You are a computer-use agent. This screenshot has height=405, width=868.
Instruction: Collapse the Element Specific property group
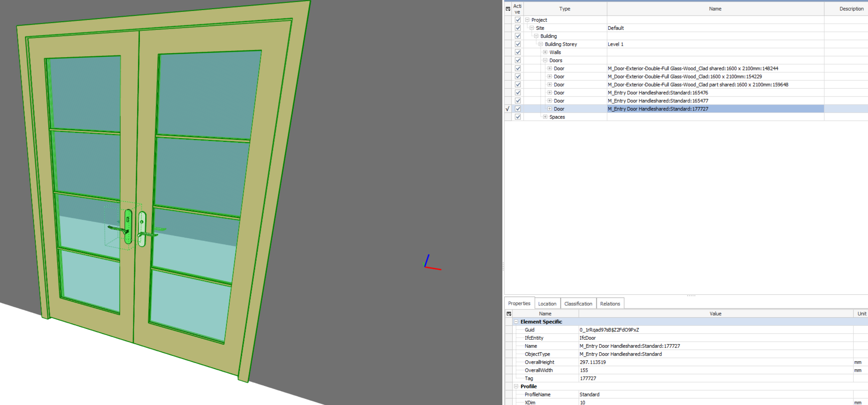(516, 321)
